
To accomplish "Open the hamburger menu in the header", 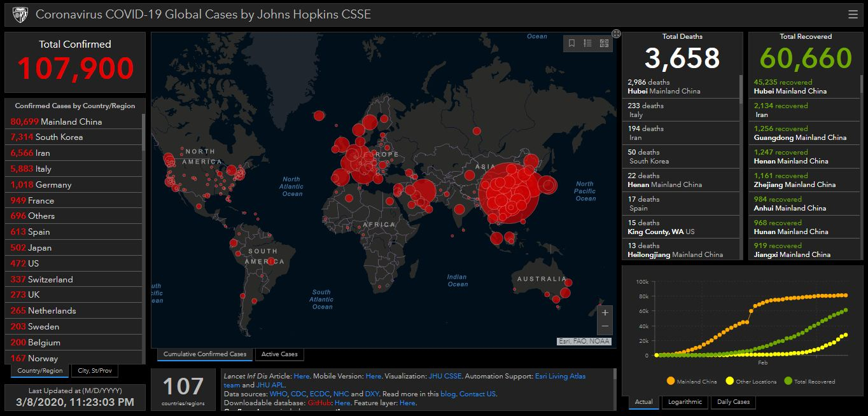I will (x=853, y=15).
